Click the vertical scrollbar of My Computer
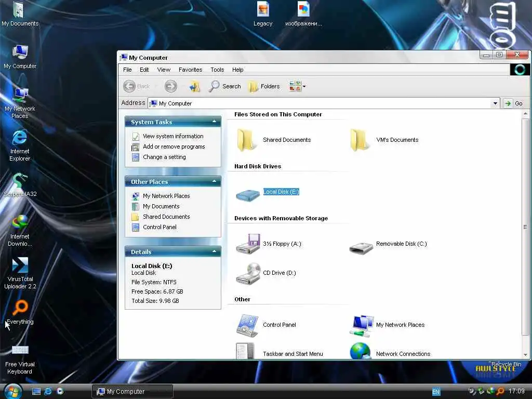 (x=525, y=227)
